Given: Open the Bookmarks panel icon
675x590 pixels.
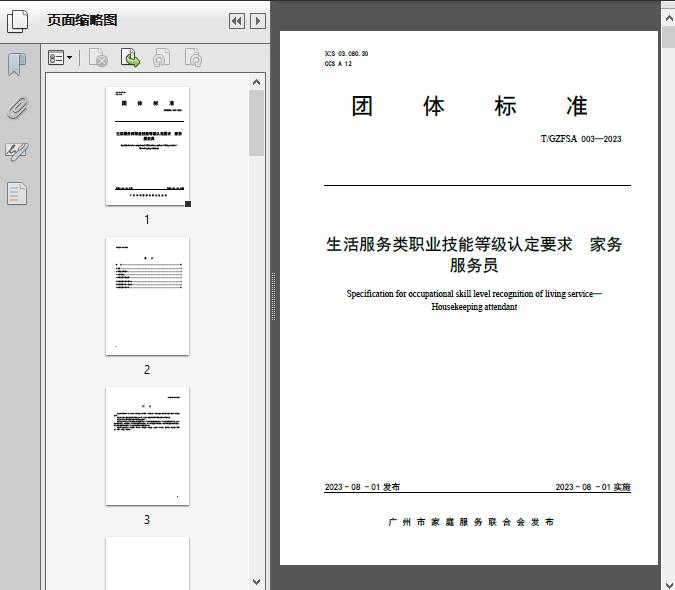Looking at the screenshot, I should coord(17,65).
